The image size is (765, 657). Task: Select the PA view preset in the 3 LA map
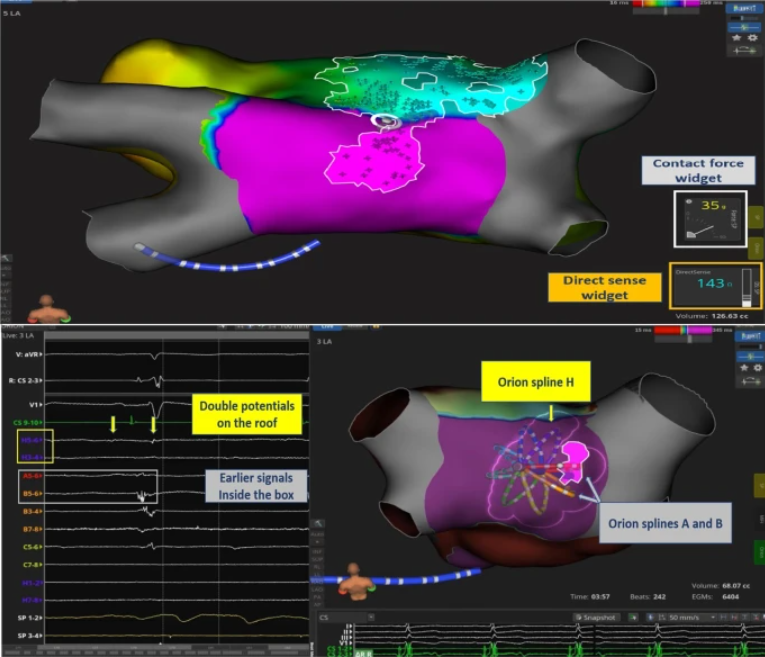point(317,597)
